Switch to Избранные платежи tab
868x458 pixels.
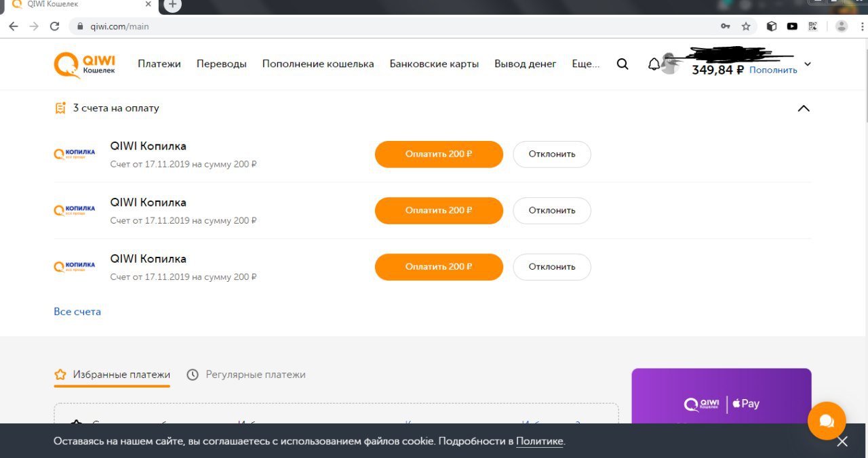[112, 375]
